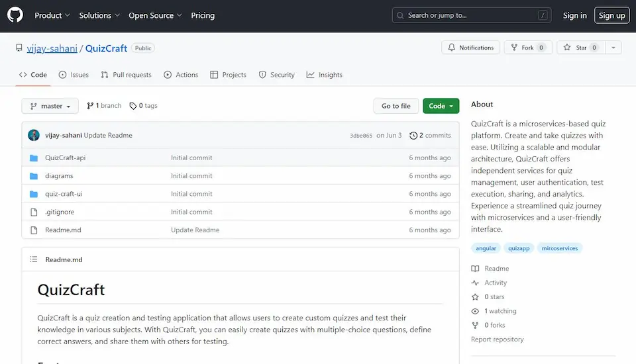Screen dimensions: 636x364
Task: Open Initial commit message for QuizCraft-api
Action: pyautogui.click(x=191, y=158)
